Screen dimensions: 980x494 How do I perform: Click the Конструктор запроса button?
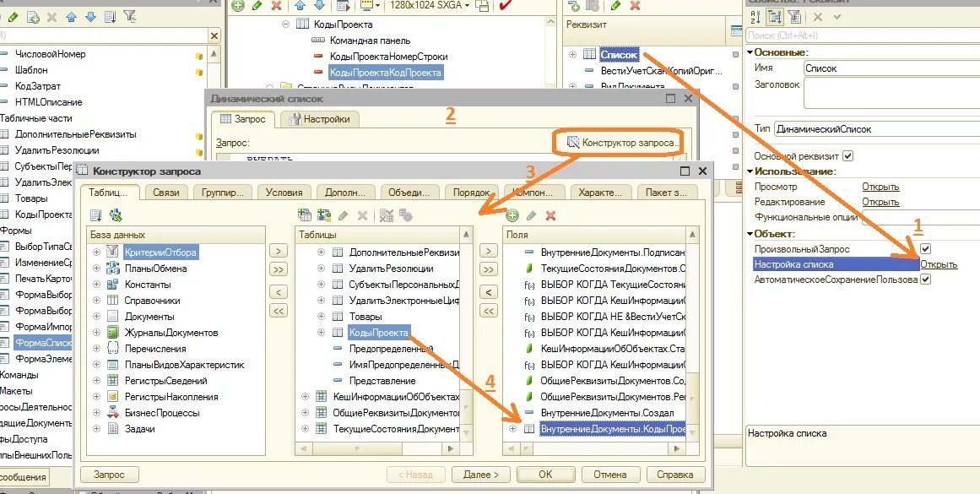tap(622, 143)
